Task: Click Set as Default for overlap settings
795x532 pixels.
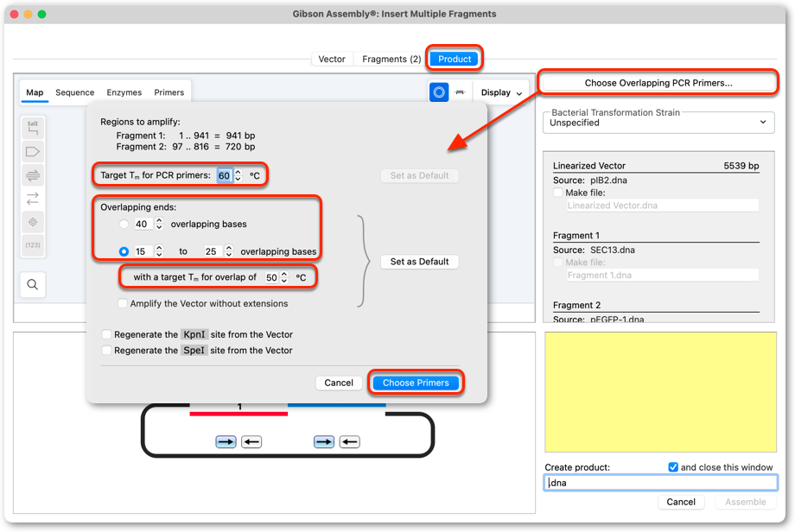Action: click(x=419, y=262)
